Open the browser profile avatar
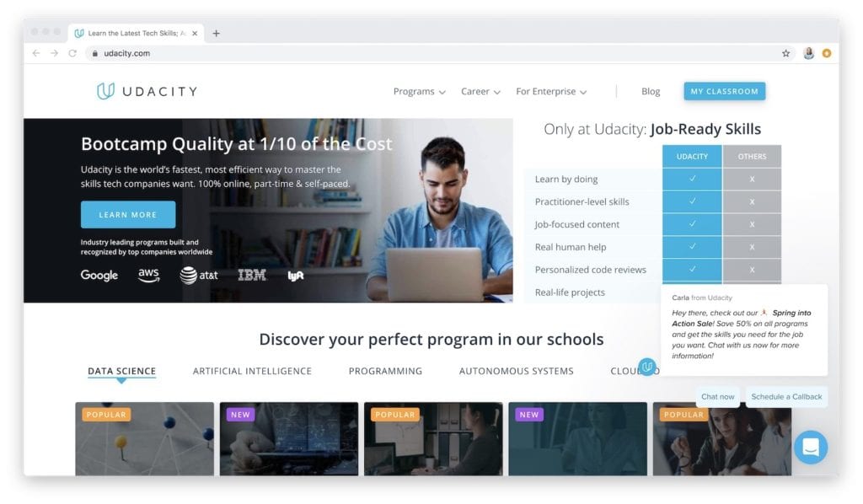 808,53
